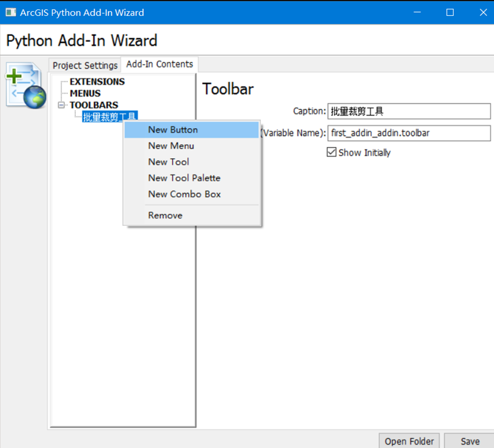Close the Add-In Wizard window
Viewport: 494px width, 448px height.
[483, 12]
